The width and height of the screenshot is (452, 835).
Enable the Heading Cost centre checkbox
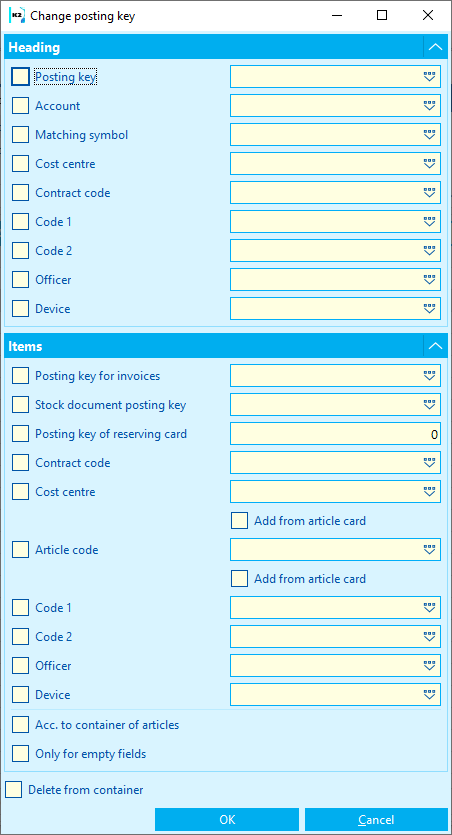click(x=20, y=164)
